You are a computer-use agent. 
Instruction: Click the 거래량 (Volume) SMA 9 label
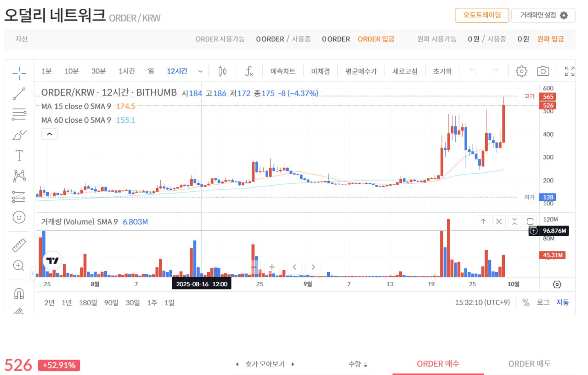79,222
